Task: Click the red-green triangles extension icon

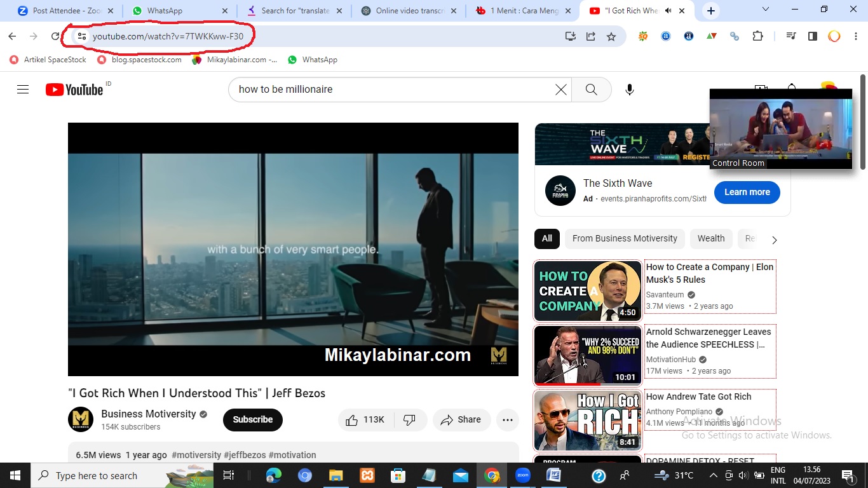Action: point(712,36)
